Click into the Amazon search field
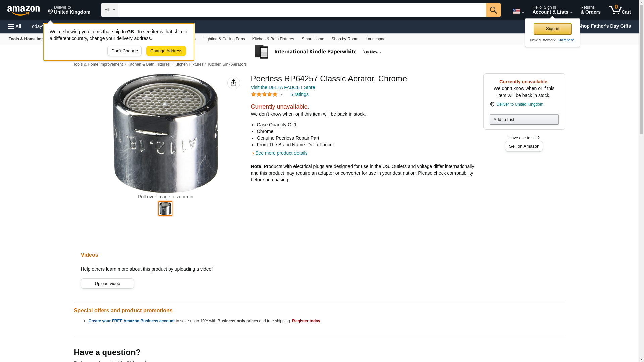 click(x=302, y=10)
